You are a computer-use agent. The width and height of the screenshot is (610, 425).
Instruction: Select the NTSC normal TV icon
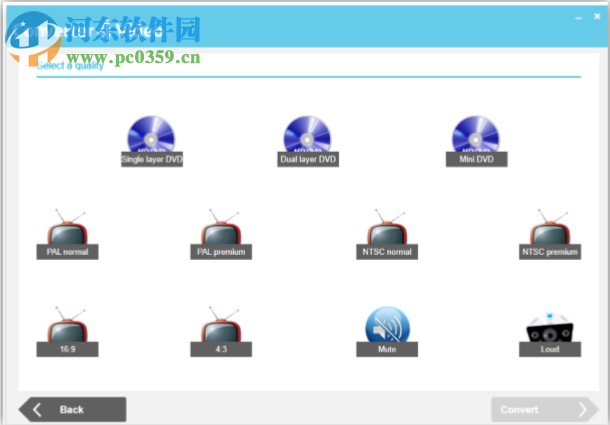pos(387,227)
